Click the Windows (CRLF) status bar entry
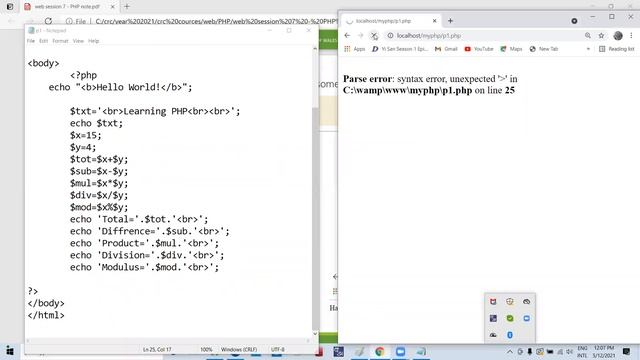This screenshot has width=640, height=360. point(239,349)
